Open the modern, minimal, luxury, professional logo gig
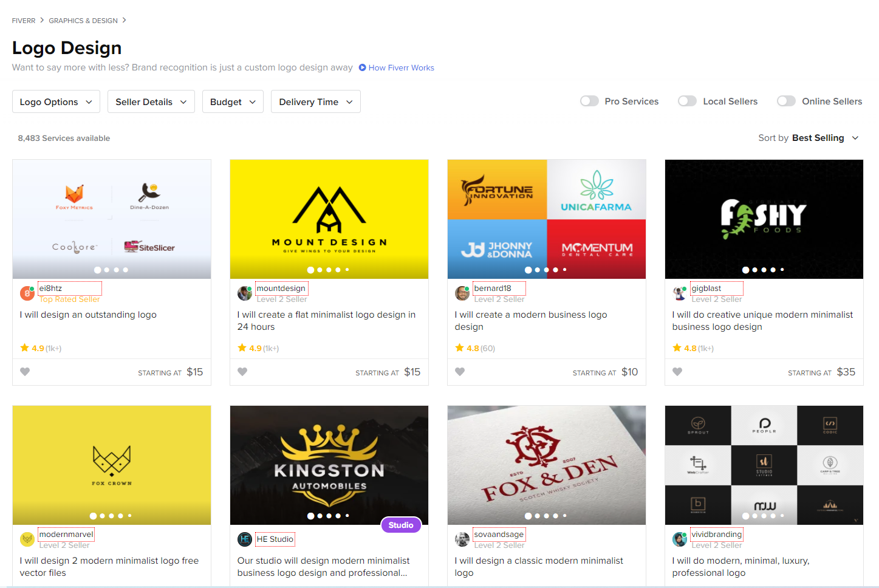 click(x=740, y=567)
